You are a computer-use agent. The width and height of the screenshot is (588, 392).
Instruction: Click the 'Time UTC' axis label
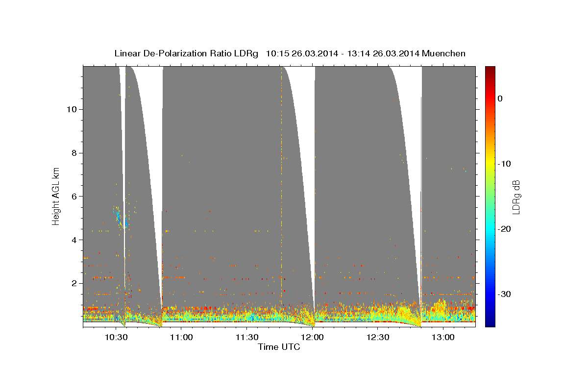coord(279,347)
